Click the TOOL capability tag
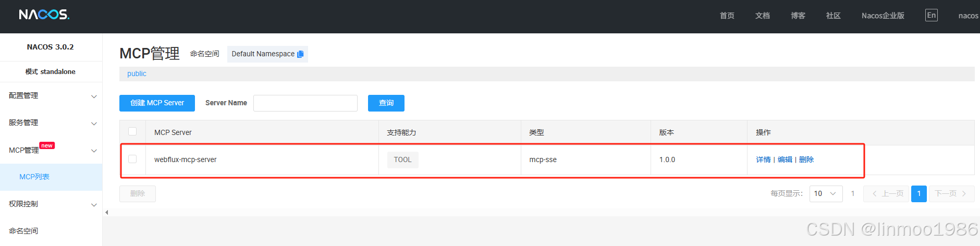The image size is (980, 246). (x=402, y=160)
